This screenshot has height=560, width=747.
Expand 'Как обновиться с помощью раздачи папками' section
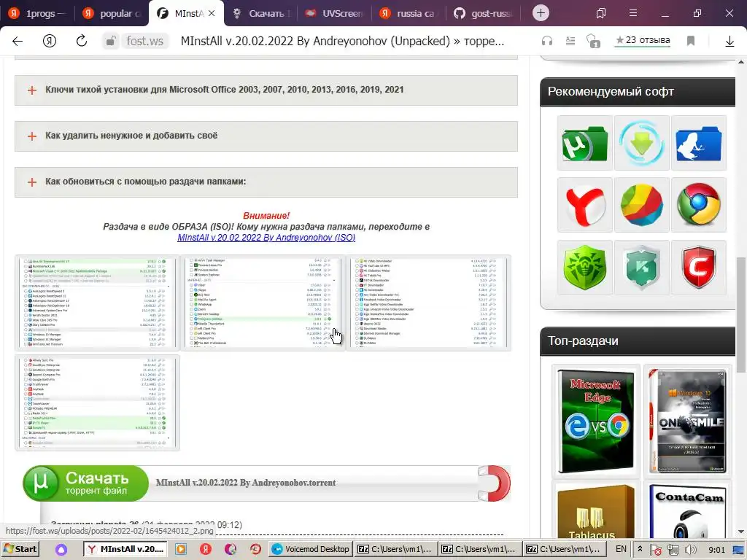pos(266,182)
